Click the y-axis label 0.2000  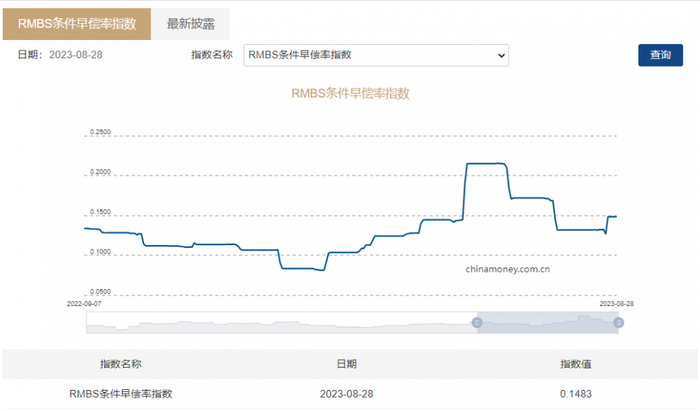coord(100,172)
